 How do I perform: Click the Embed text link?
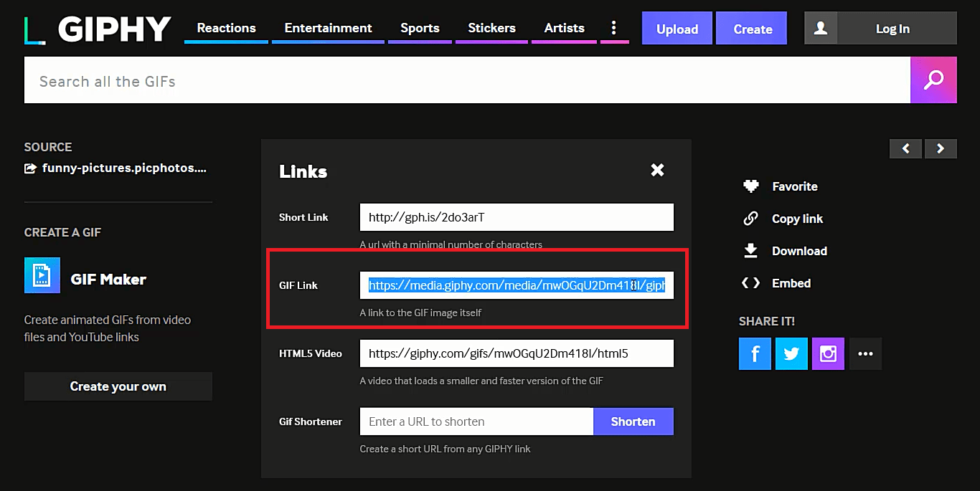pos(791,283)
